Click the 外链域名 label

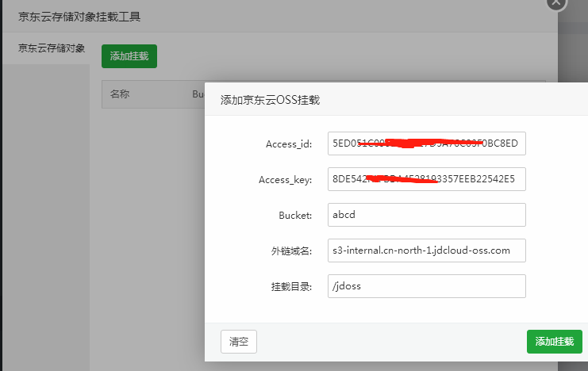coord(291,251)
